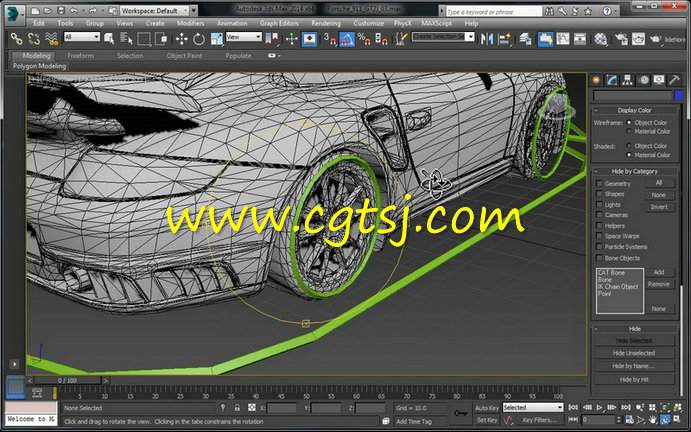The width and height of the screenshot is (691, 432).
Task: Click the Auto Key button
Action: pyautogui.click(x=487, y=408)
